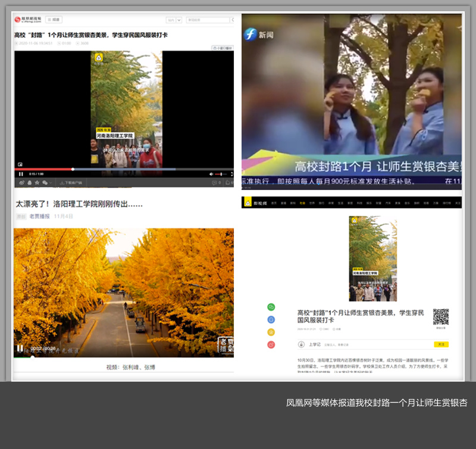This screenshot has width=476, height=449.
Task: Toggle picture-in-picture icon in ifeng video corner
Action: coord(20,164)
